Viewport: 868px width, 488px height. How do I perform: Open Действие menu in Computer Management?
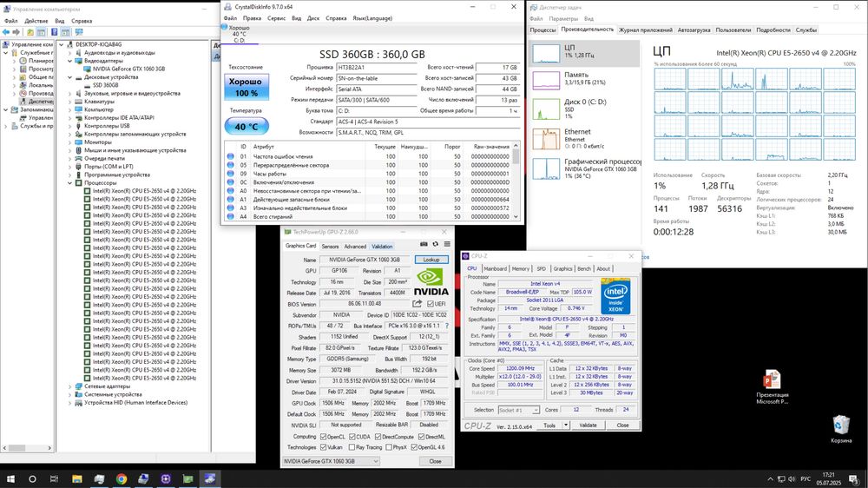coord(36,21)
